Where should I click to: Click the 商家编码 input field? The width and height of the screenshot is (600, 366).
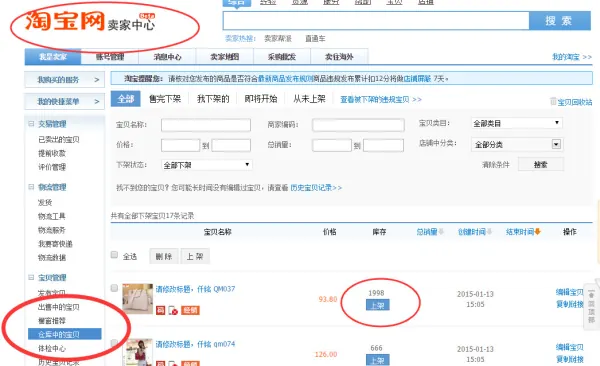pyautogui.click(x=358, y=125)
